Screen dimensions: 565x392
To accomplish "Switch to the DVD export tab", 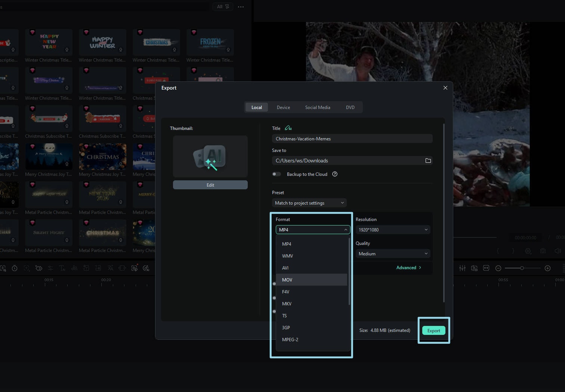I will click(x=350, y=107).
